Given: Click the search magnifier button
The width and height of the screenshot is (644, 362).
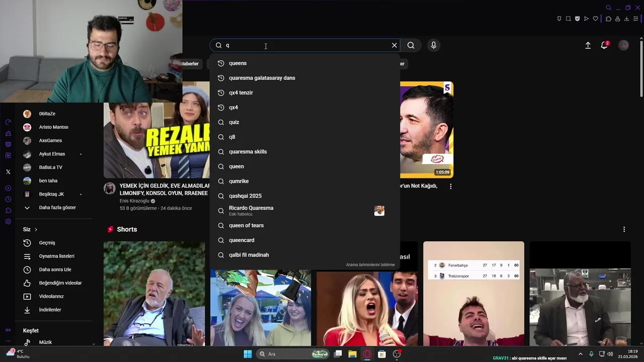Looking at the screenshot, I should [411, 45].
